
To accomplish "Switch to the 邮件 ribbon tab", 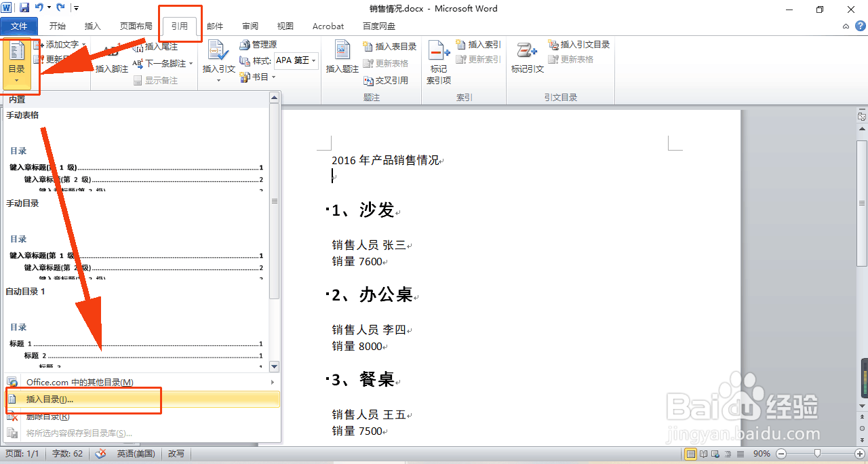I will [215, 26].
